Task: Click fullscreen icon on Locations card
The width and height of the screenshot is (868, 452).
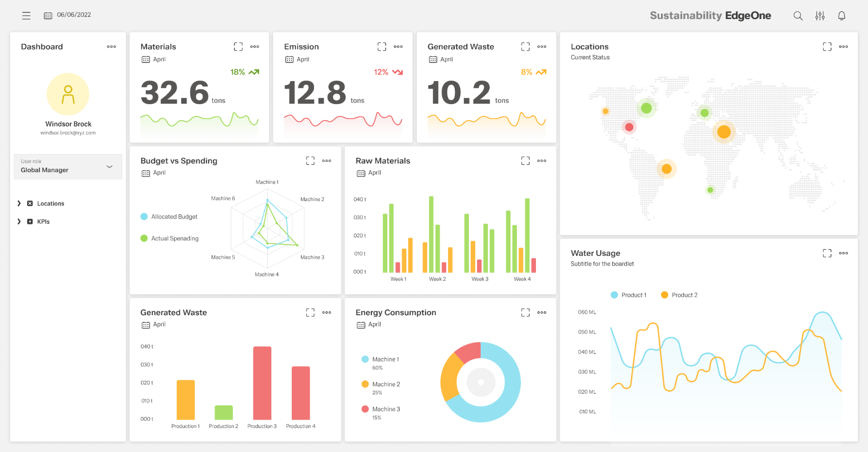Action: pyautogui.click(x=827, y=47)
